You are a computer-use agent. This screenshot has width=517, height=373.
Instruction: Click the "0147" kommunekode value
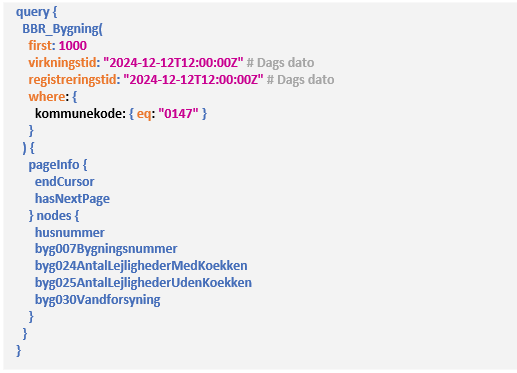178,114
